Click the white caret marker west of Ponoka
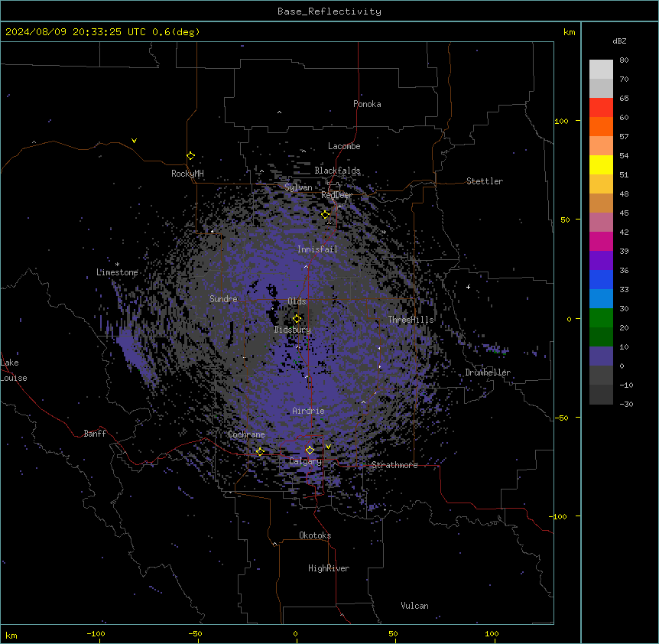Image resolution: width=659 pixels, height=644 pixels. coord(280,112)
